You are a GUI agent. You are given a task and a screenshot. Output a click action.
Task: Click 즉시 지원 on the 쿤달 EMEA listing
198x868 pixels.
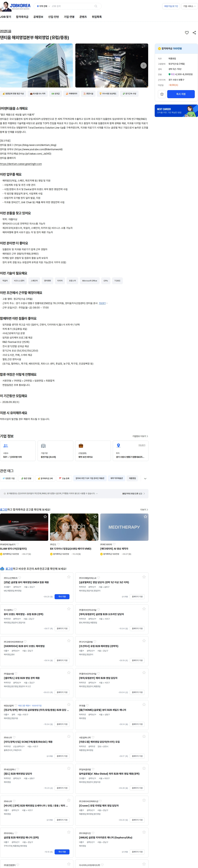(62, 596)
